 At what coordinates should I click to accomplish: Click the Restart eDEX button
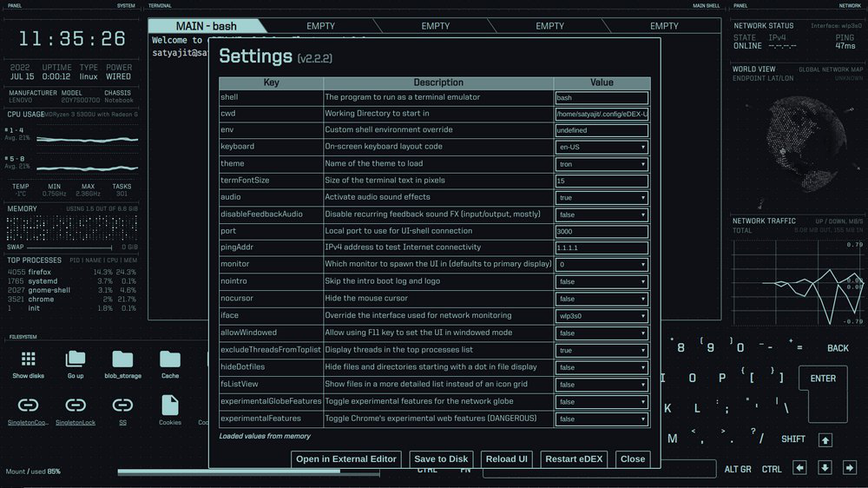click(574, 459)
